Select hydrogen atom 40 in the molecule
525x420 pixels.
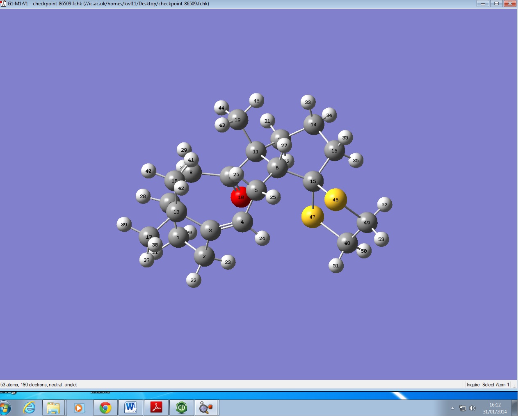[x=148, y=171]
